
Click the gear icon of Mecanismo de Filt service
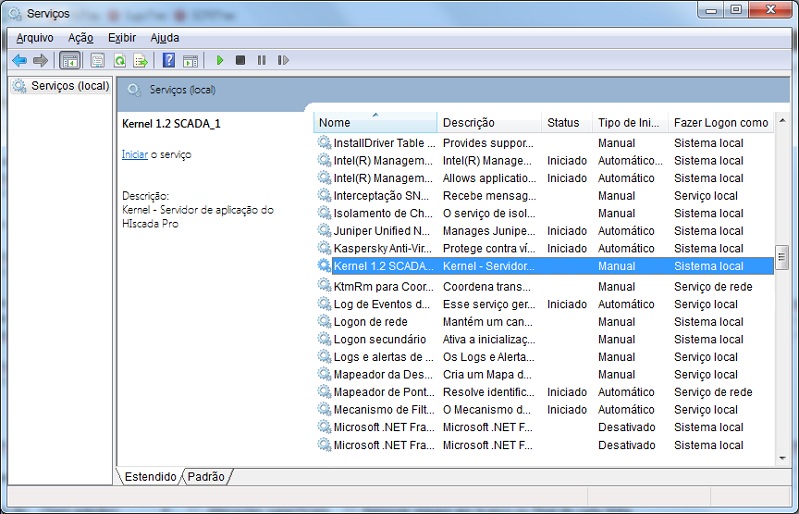[324, 409]
